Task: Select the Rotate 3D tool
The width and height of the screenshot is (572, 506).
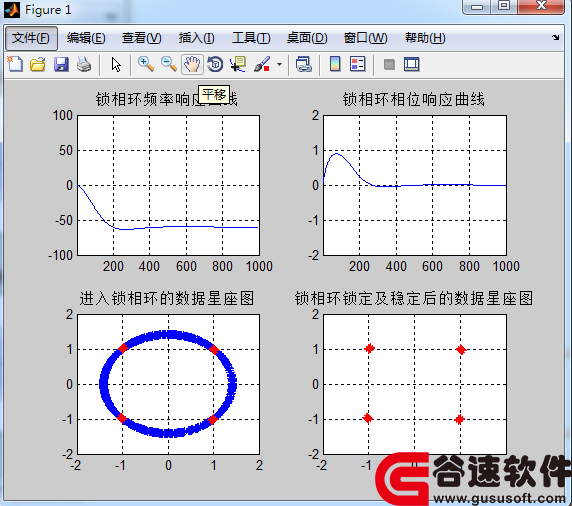Action: (x=215, y=65)
